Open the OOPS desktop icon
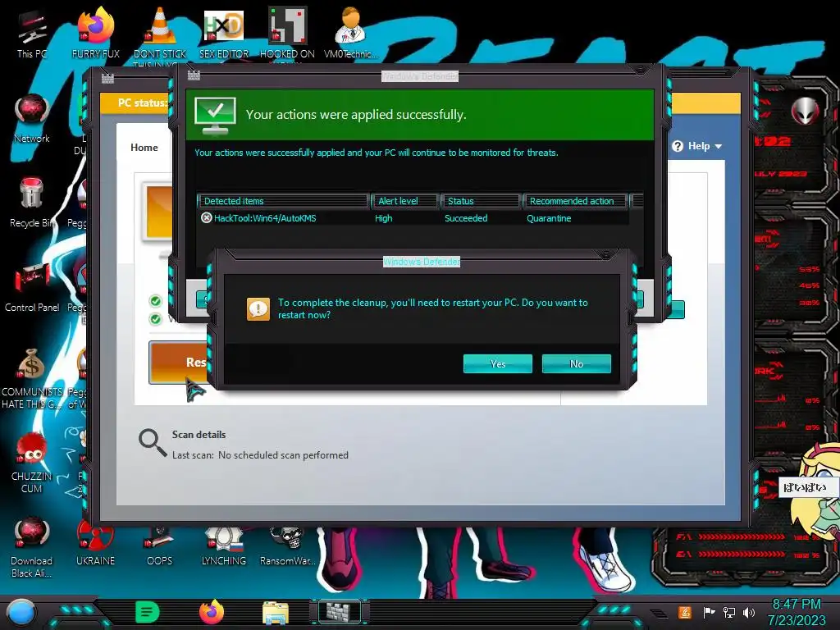Screen dimensions: 840x630 (160, 546)
